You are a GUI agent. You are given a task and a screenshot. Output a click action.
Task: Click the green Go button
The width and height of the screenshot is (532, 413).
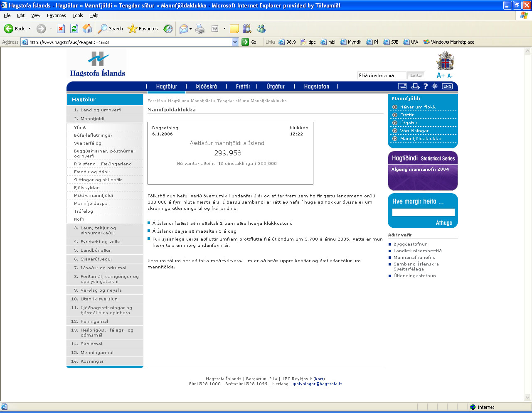249,42
